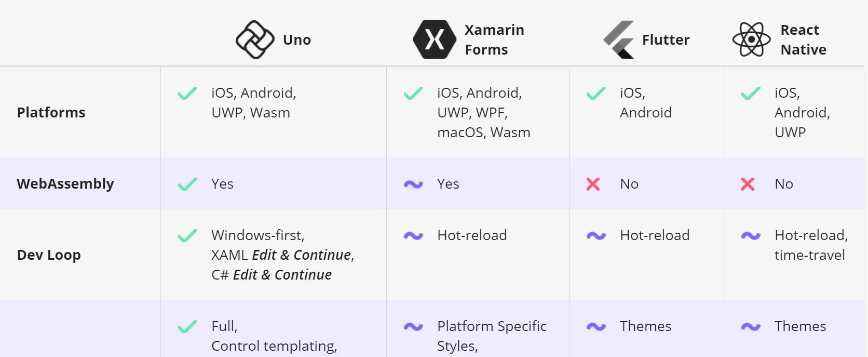868x357 pixels.
Task: Select the Platforms row header
Action: coord(51,112)
